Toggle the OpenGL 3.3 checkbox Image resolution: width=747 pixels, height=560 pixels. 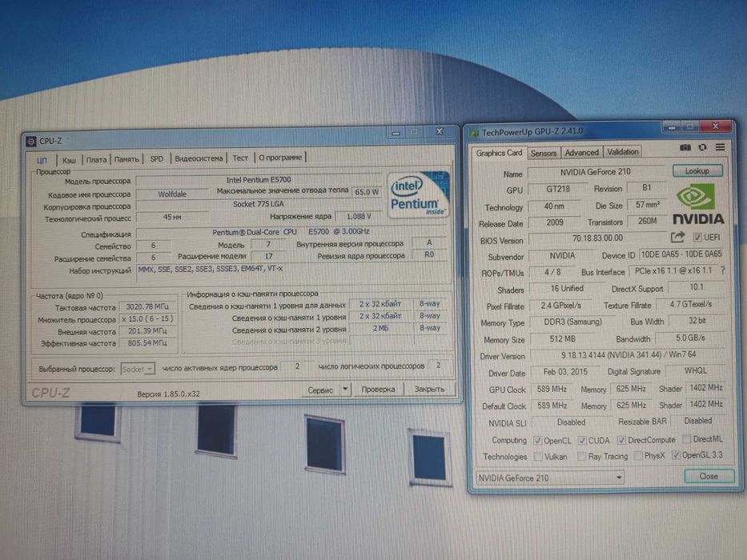[676, 455]
